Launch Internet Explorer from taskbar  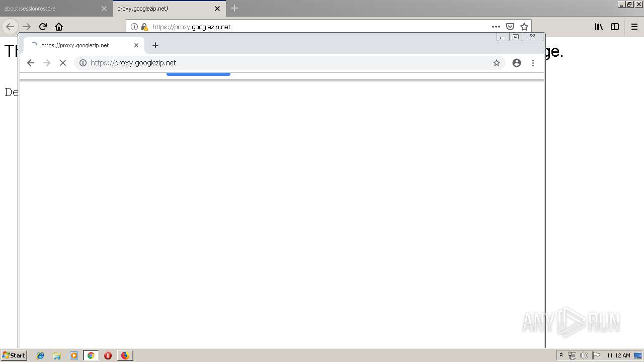pos(40,355)
